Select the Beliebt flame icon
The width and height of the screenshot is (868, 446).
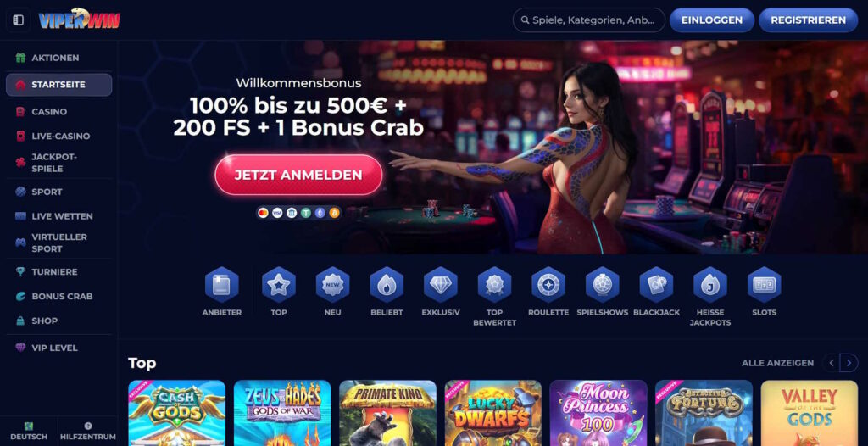click(387, 285)
